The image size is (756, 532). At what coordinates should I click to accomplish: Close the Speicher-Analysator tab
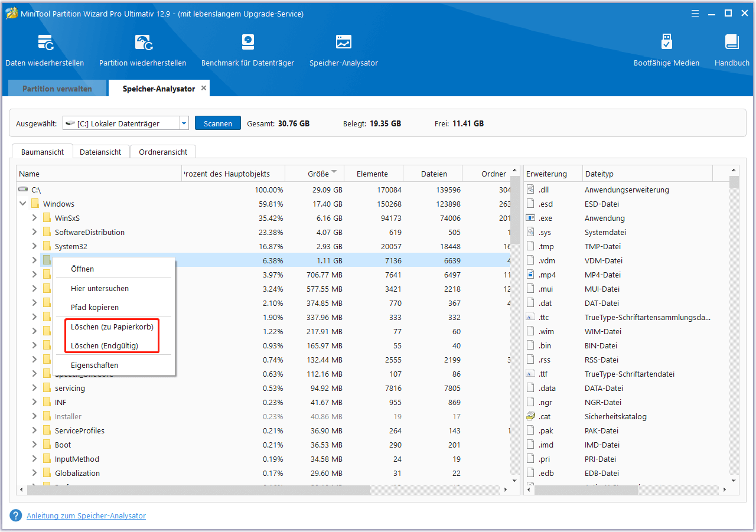(204, 88)
